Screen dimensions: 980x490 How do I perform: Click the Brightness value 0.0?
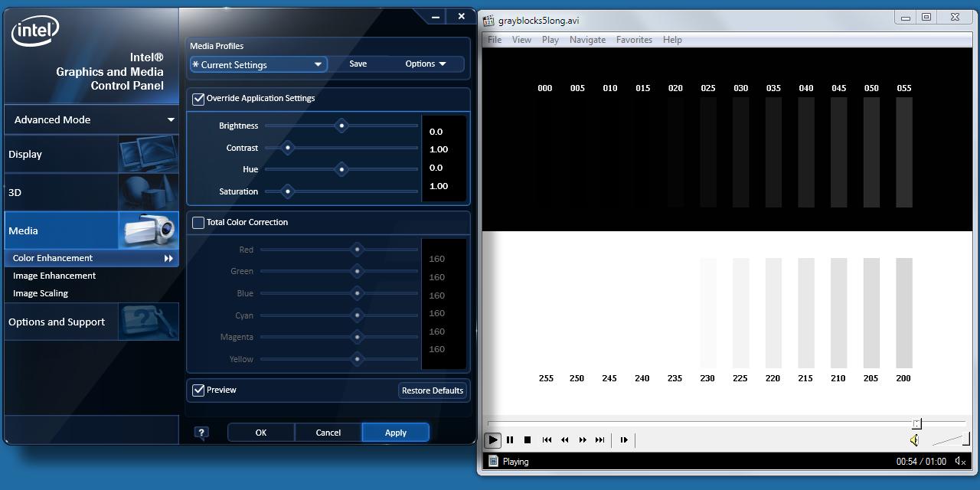[436, 132]
